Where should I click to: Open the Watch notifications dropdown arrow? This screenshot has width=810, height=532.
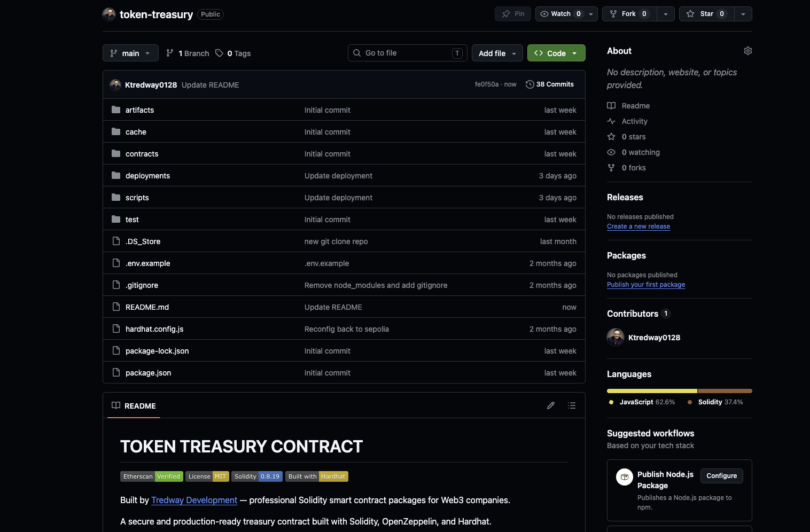(x=591, y=14)
